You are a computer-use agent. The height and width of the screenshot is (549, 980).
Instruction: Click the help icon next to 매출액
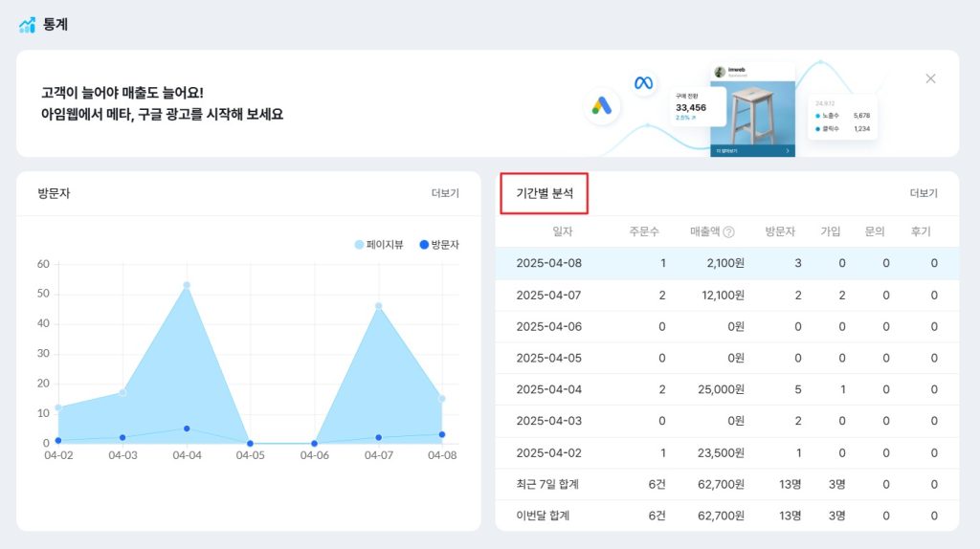point(728,231)
